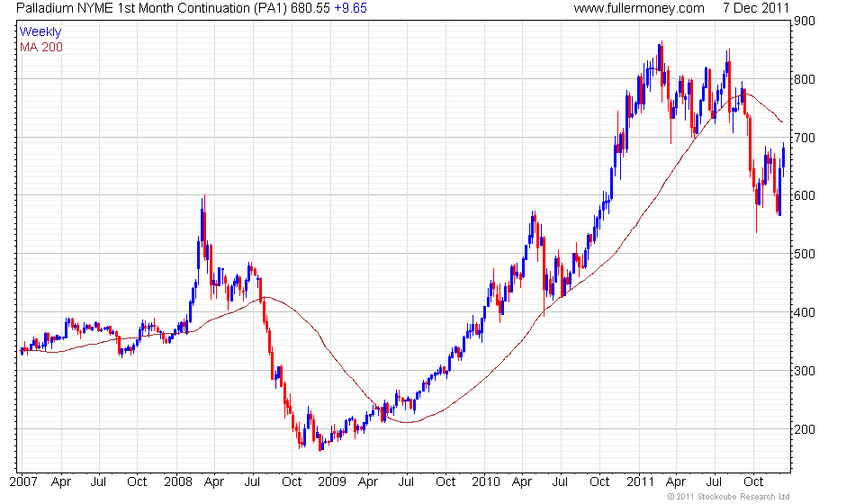Click the 800 price axis label
This screenshot has width=864, height=504.
point(805,79)
